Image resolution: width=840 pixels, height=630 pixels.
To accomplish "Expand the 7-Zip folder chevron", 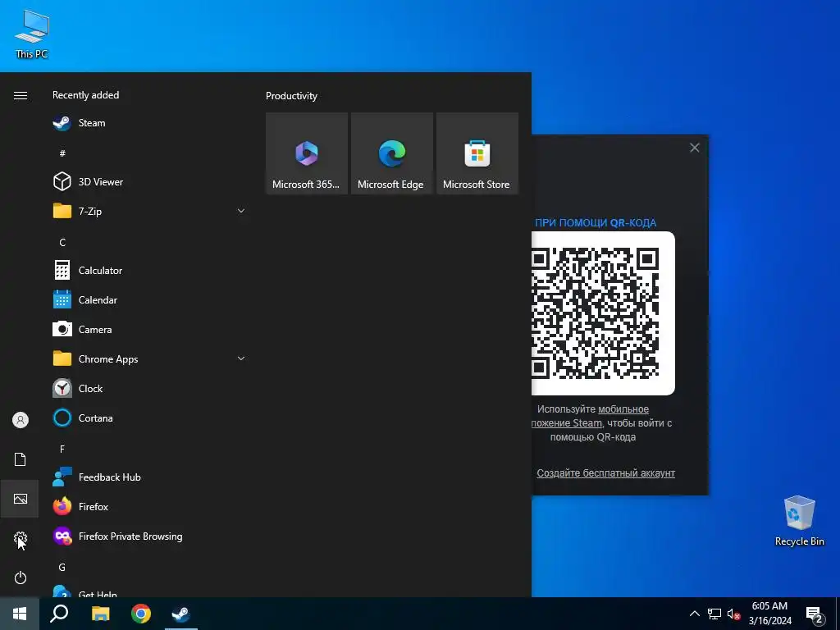I will pos(241,211).
